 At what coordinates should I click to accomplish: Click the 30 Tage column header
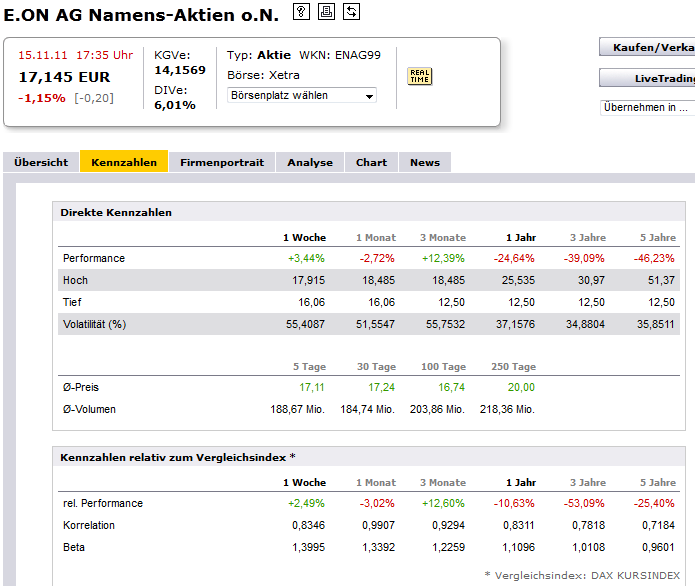point(376,367)
